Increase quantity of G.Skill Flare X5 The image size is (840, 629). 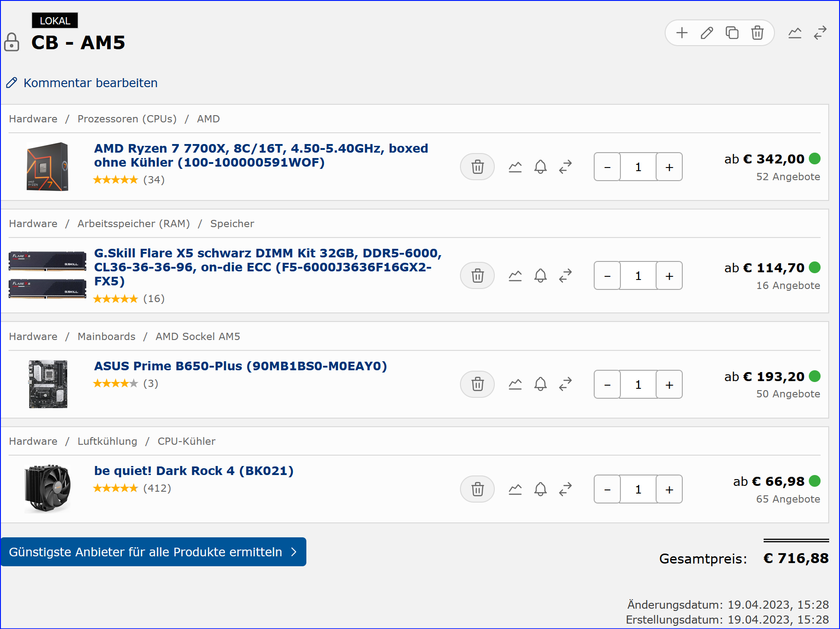click(x=669, y=275)
